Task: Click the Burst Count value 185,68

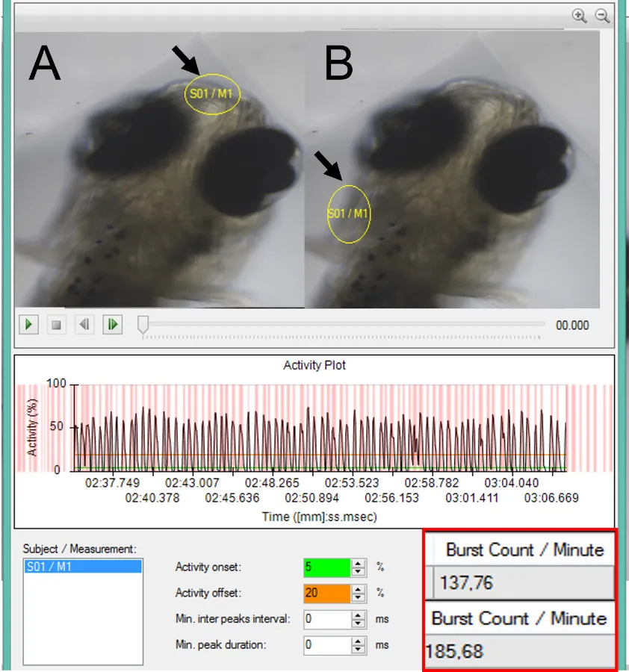Action: click(x=454, y=651)
